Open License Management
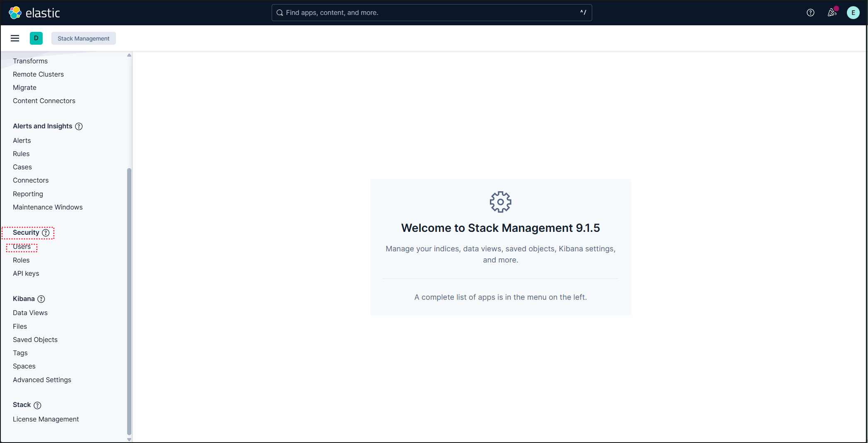 46,419
